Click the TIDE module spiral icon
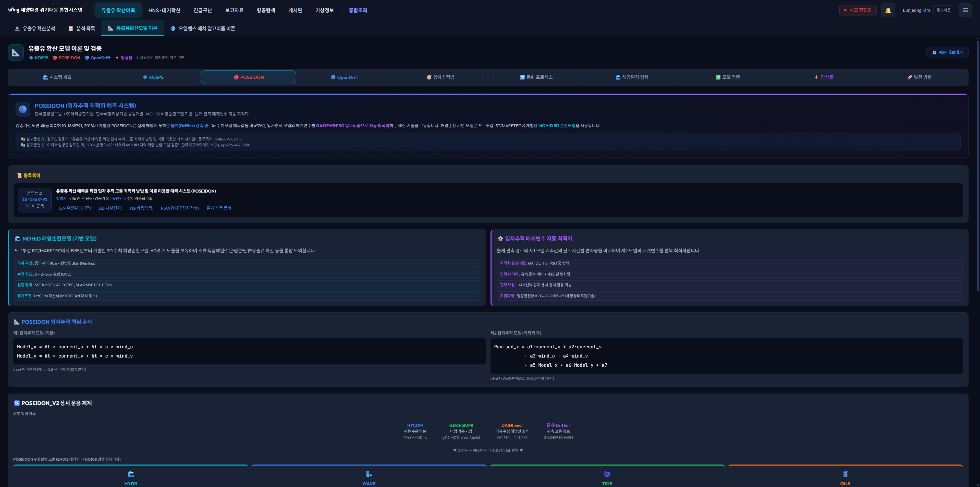The height and width of the screenshot is (487, 980). pos(607,474)
